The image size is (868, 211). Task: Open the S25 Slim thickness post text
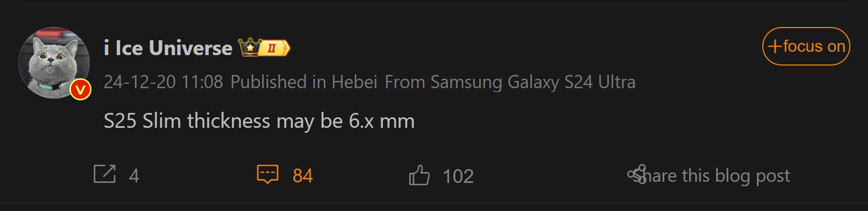259,121
